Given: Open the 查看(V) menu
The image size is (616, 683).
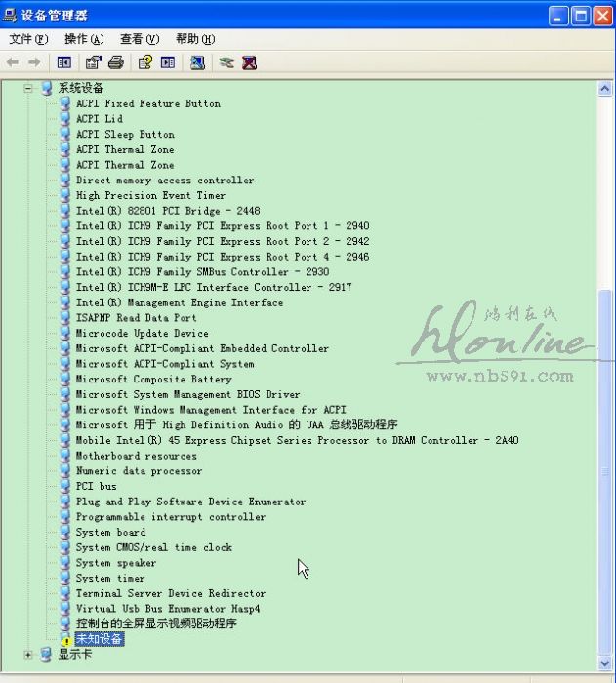Looking at the screenshot, I should point(140,39).
